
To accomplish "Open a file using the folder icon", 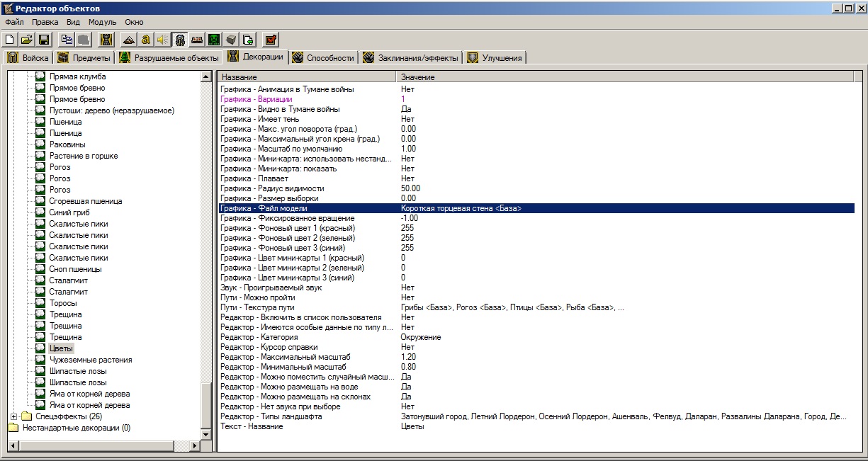I will coord(27,40).
